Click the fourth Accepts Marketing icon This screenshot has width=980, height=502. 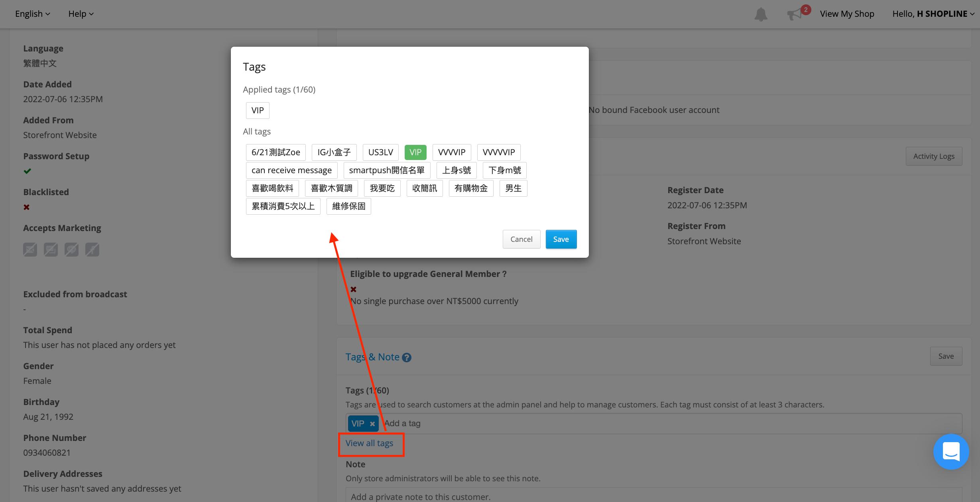coord(92,250)
